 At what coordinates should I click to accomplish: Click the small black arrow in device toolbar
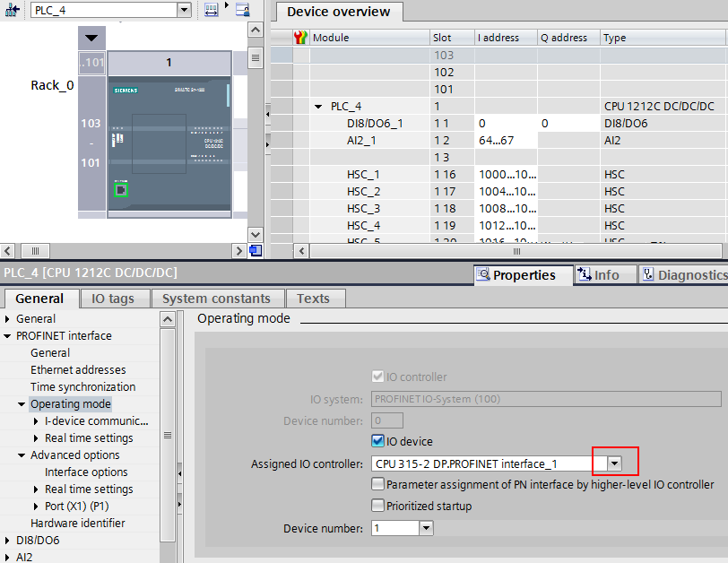[227, 5]
